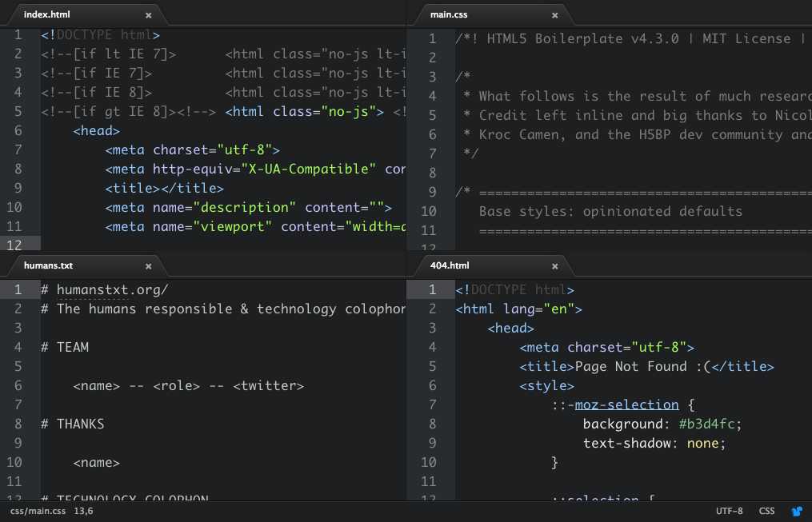Viewport: 812px width, 522px height.
Task: Click the meta name="viewport" line
Action: coord(256,226)
